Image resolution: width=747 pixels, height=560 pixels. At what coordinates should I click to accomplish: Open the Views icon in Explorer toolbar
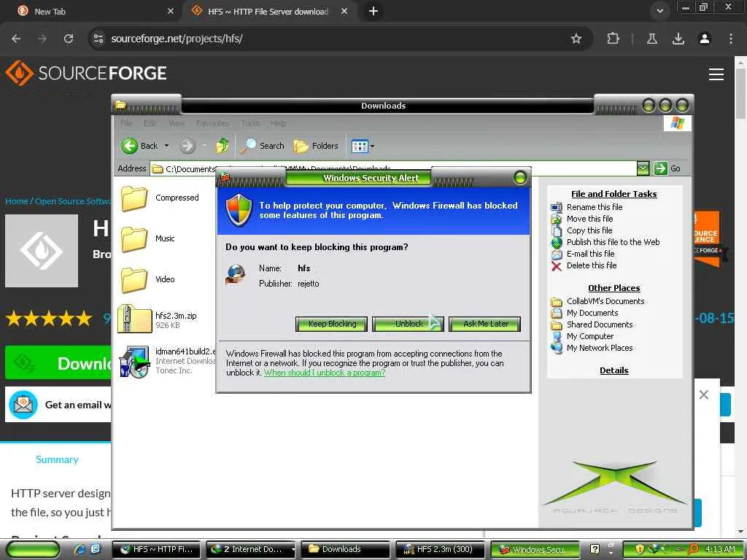[359, 146]
